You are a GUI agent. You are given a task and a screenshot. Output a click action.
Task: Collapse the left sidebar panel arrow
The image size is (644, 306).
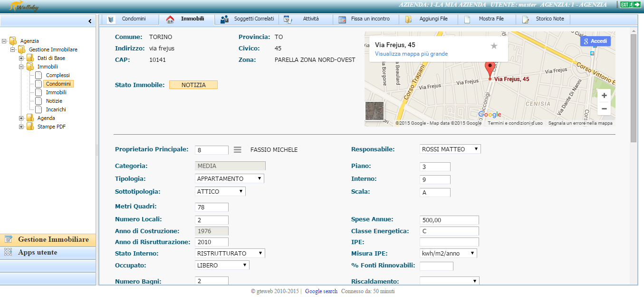(90, 21)
